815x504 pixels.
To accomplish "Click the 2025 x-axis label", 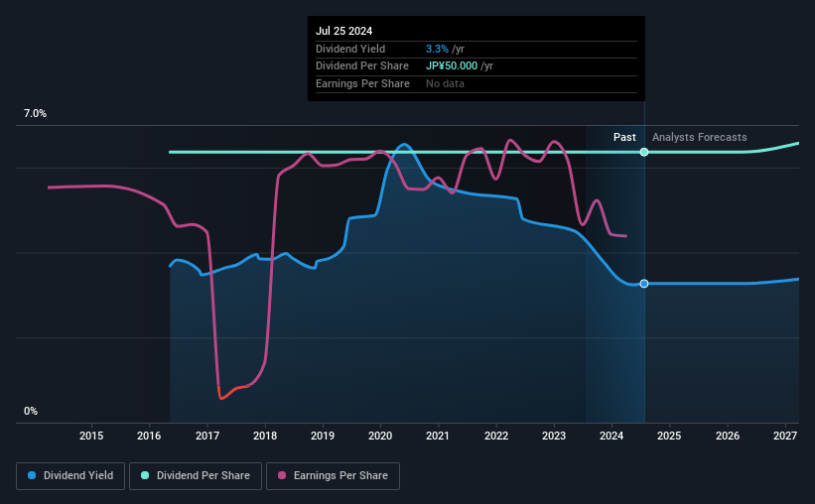I will [669, 436].
